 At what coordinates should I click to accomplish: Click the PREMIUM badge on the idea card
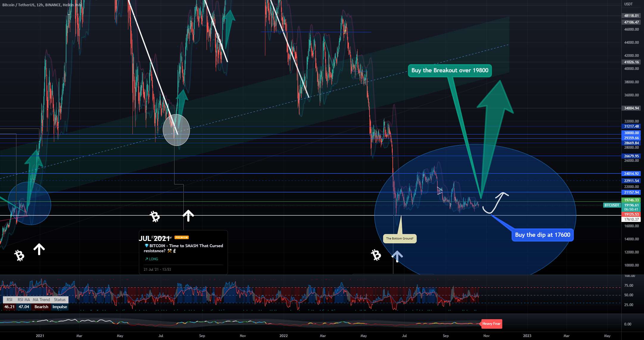click(x=181, y=237)
